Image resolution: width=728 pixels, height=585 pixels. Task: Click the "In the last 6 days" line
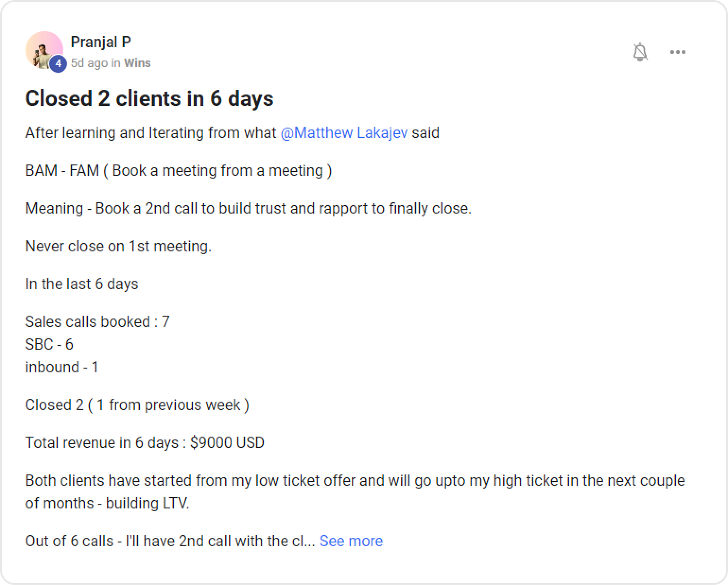pos(82,284)
